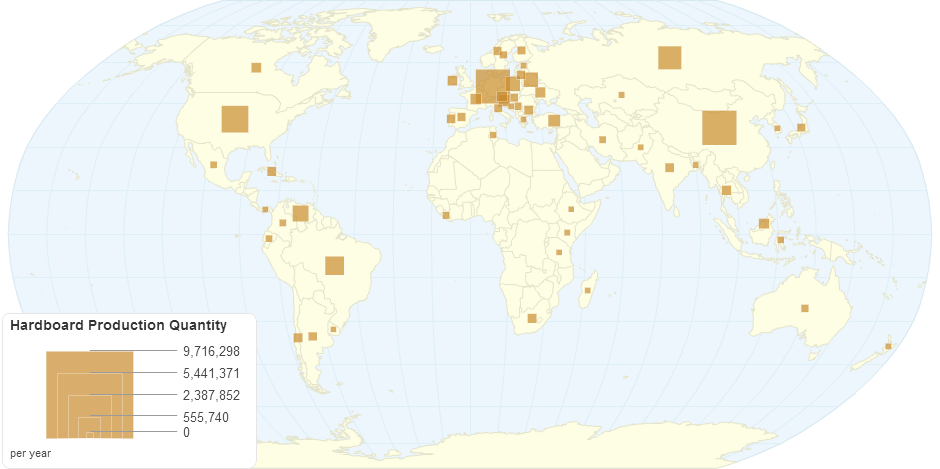Click the Russia square marker

(669, 58)
